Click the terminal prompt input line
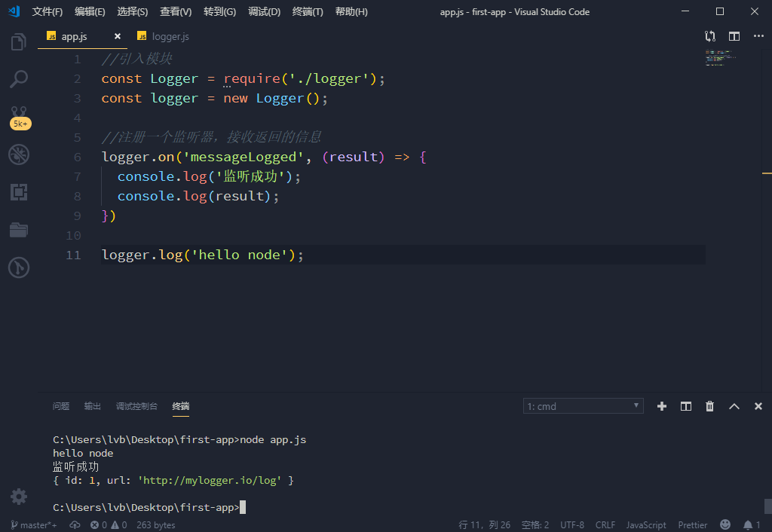Image resolution: width=772 pixels, height=532 pixels. pos(149,507)
